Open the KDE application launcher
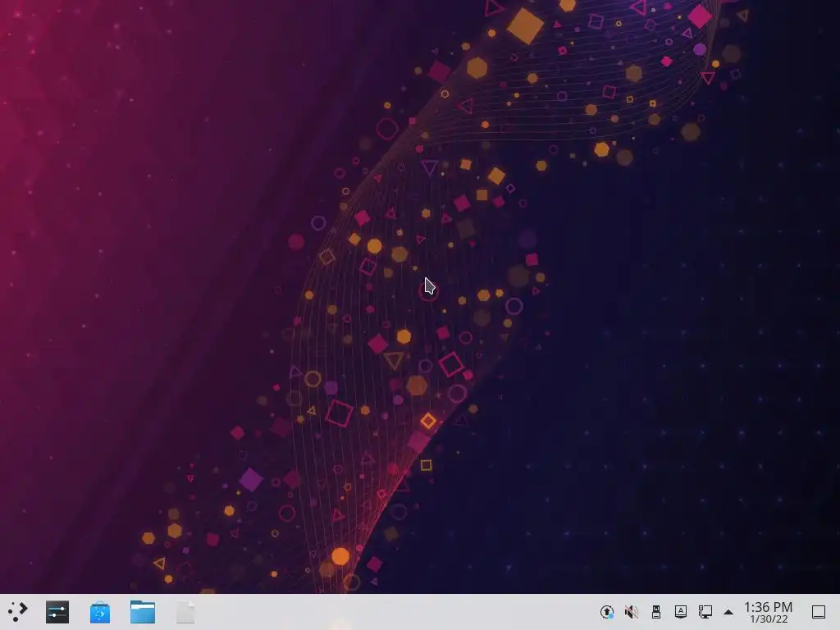840x630 pixels. pos(18,612)
